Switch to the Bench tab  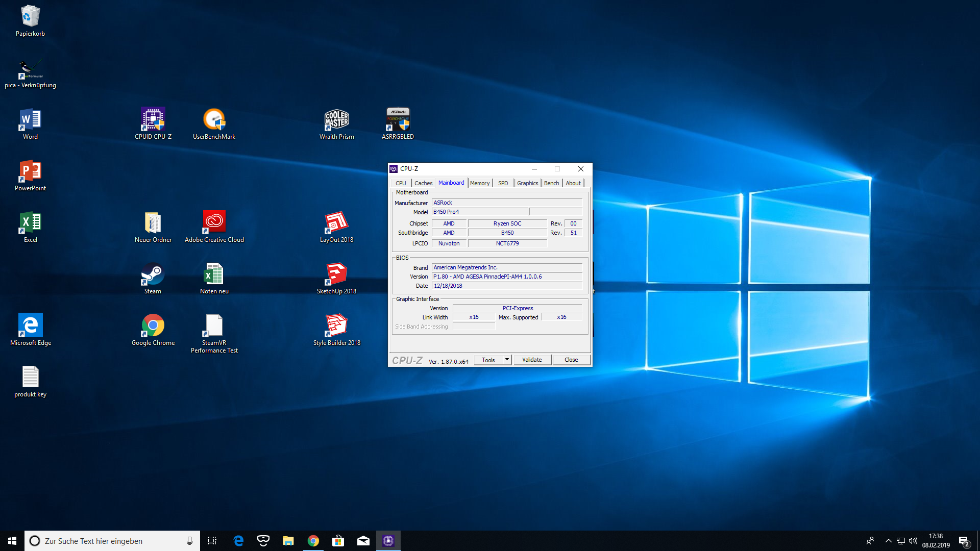point(551,183)
